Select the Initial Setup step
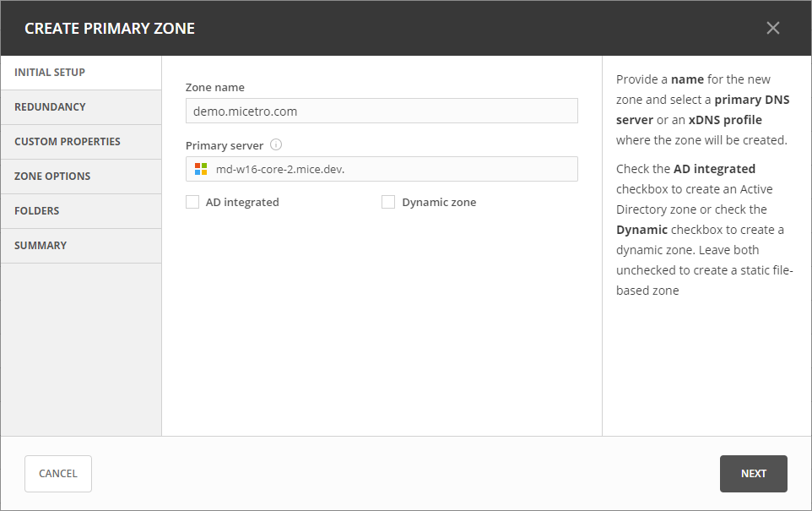The height and width of the screenshot is (511, 812). point(81,73)
